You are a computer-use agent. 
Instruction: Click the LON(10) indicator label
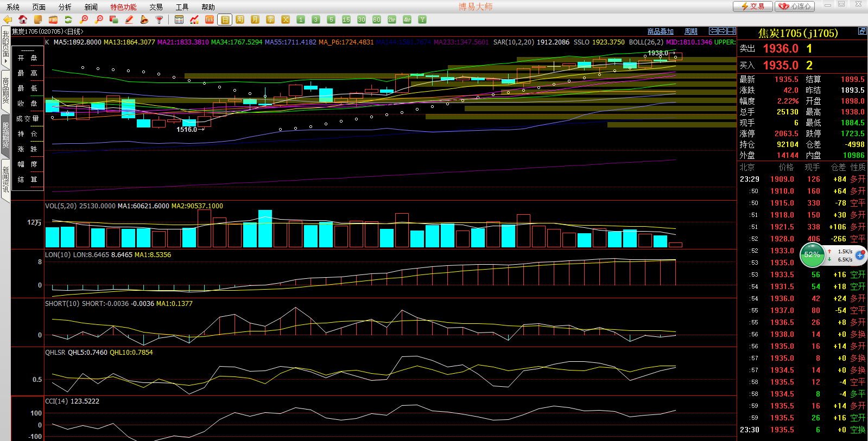pos(58,254)
